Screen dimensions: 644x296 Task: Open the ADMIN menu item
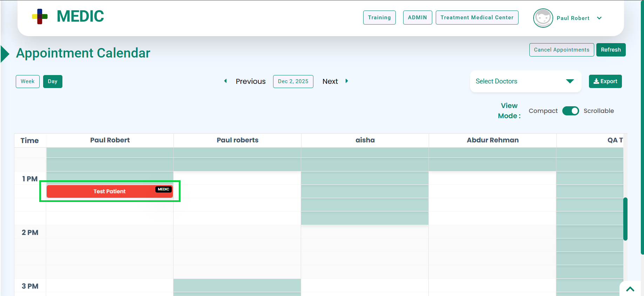point(417,18)
